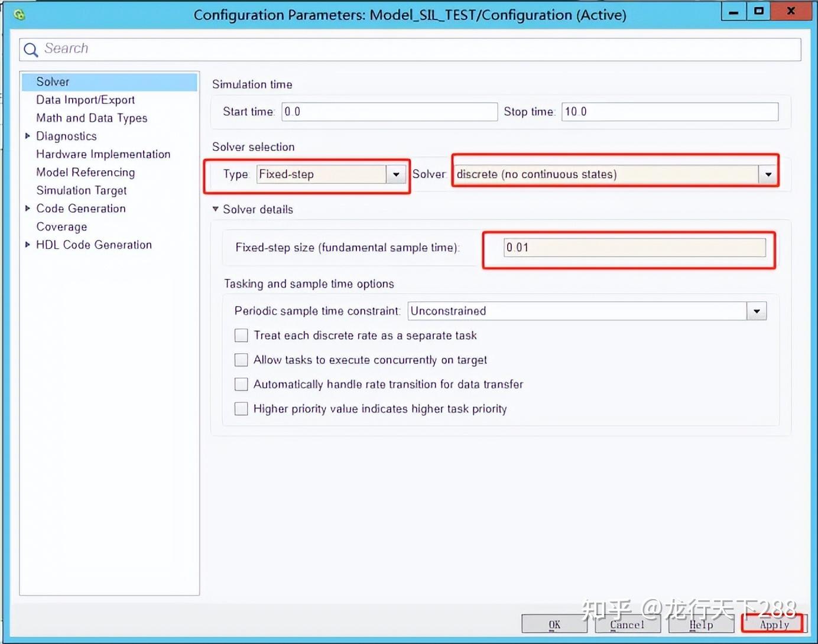Open the solver Type dropdown
This screenshot has width=818, height=644.
pos(395,174)
